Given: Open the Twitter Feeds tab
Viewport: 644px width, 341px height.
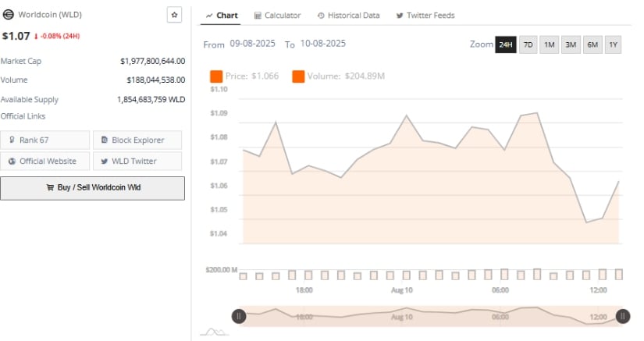Looking at the screenshot, I should (425, 16).
